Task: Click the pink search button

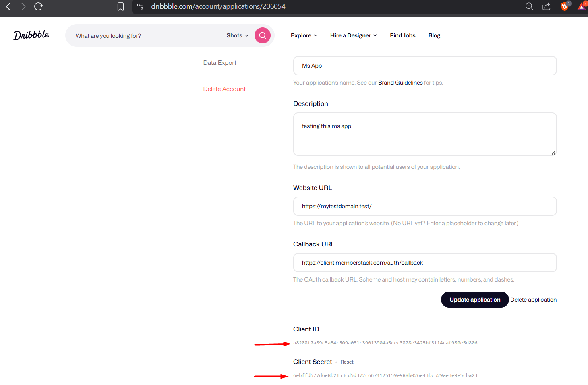Action: (263, 35)
